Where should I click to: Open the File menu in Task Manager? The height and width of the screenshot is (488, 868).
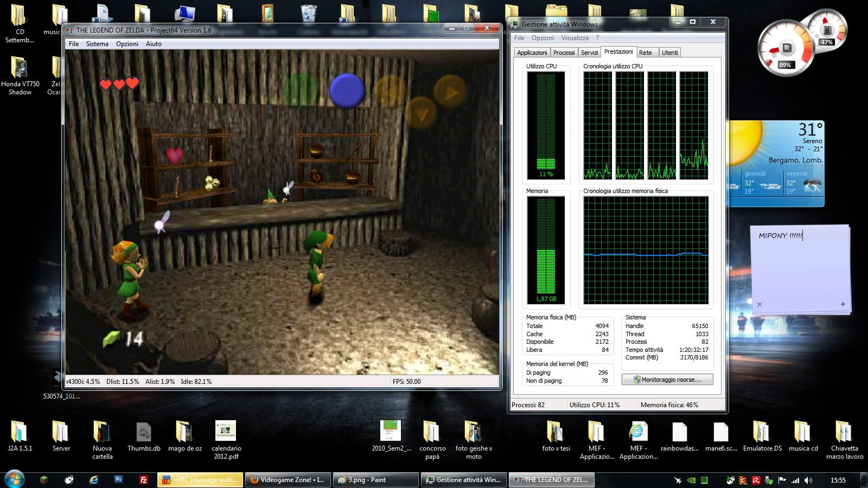[519, 38]
